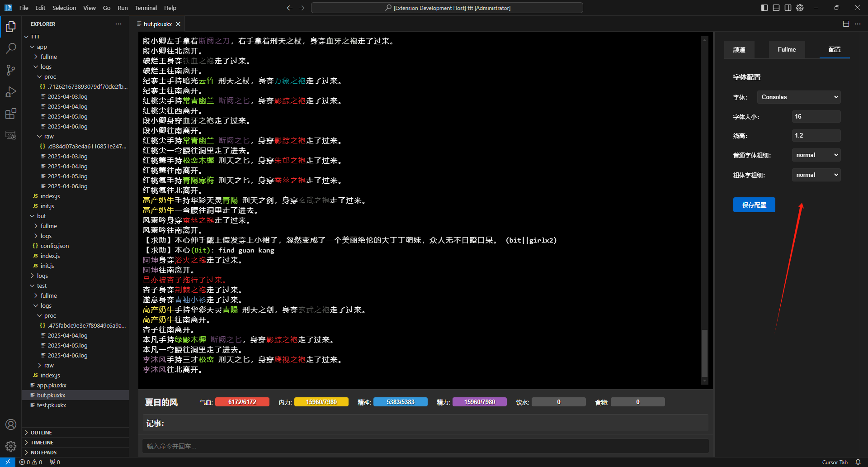The height and width of the screenshot is (467, 868).
Task: Open the Source Control view
Action: [11, 70]
